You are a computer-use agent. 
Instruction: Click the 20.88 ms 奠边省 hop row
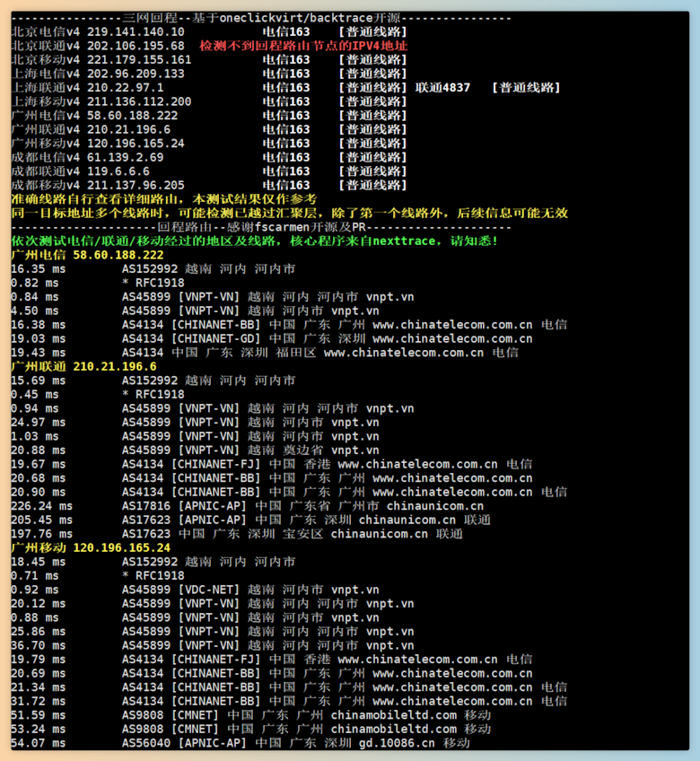click(x=195, y=450)
